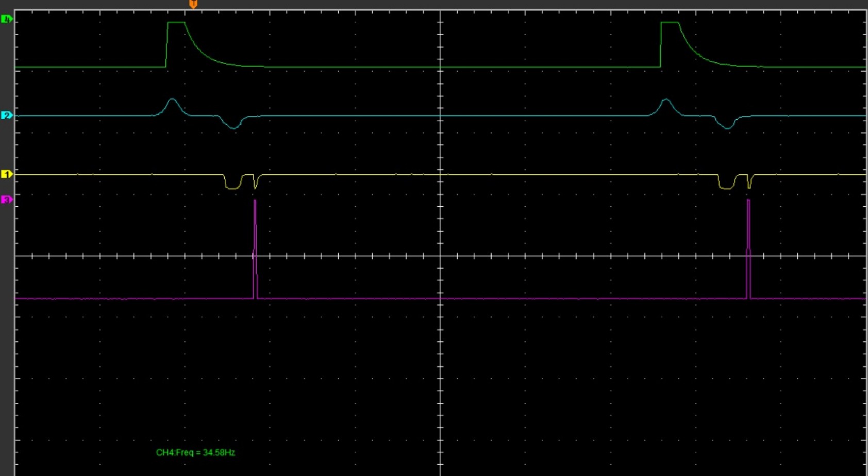Select the yellow channel 1 ground marker

(7, 174)
